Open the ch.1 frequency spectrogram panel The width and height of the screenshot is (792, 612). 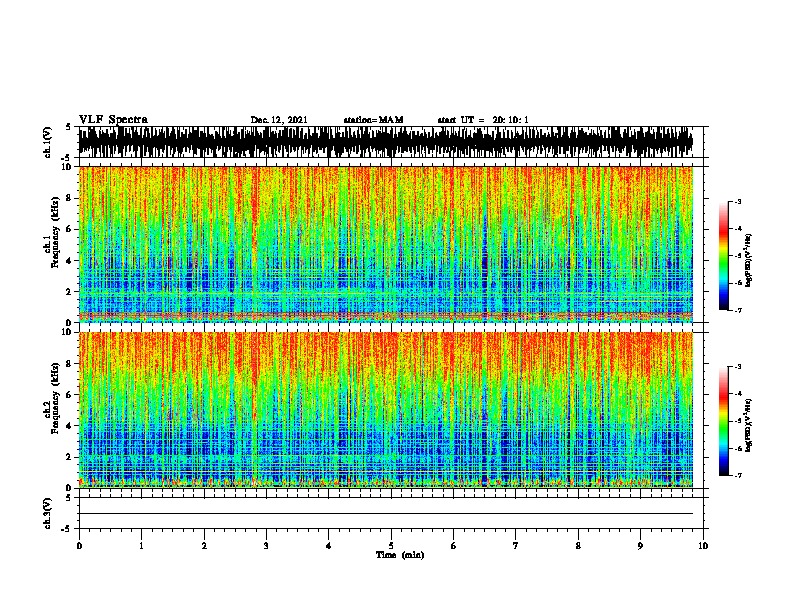[386, 244]
